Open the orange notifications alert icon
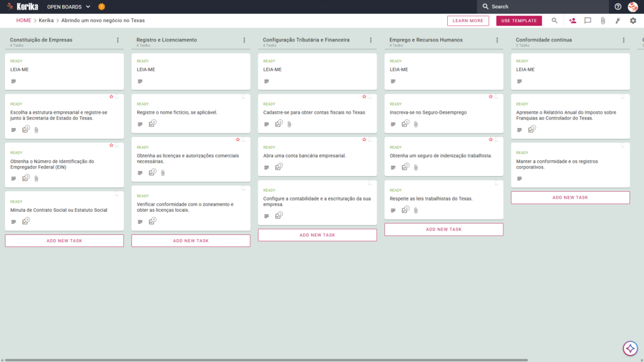This screenshot has width=644, height=362. (x=101, y=6)
